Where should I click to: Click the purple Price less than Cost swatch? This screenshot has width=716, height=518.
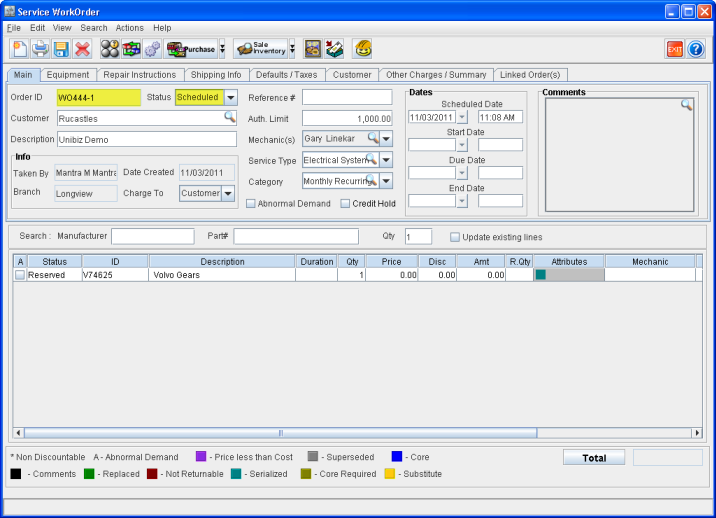pos(201,456)
